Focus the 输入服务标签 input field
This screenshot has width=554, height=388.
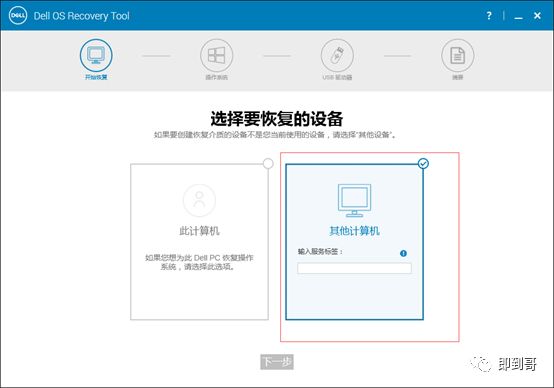354,268
